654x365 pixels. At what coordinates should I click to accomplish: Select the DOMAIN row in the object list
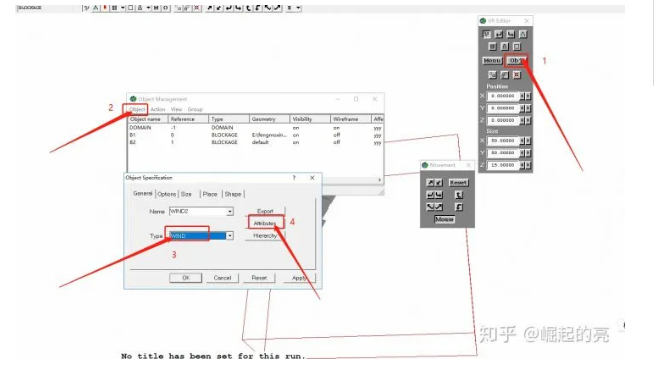[x=254, y=128]
